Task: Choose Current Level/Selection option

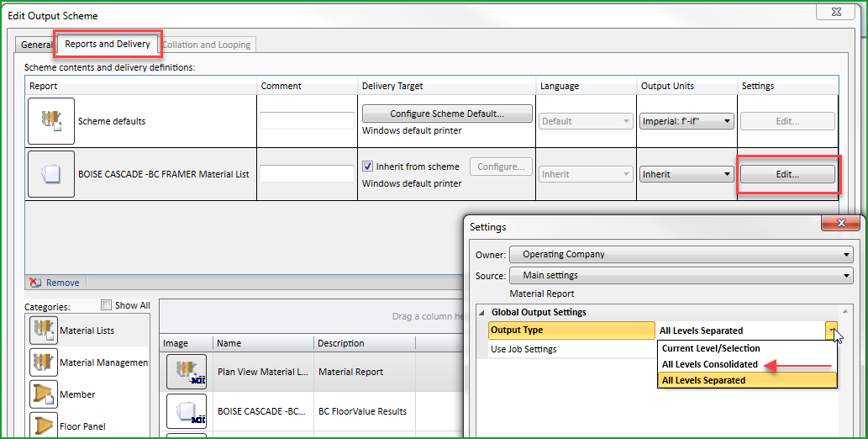Action: coord(747,348)
